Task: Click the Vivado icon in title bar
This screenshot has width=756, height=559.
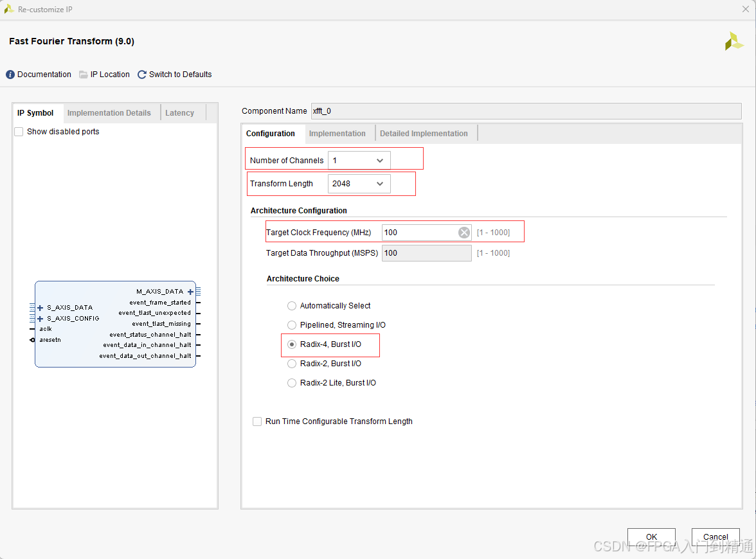Action: [9, 9]
